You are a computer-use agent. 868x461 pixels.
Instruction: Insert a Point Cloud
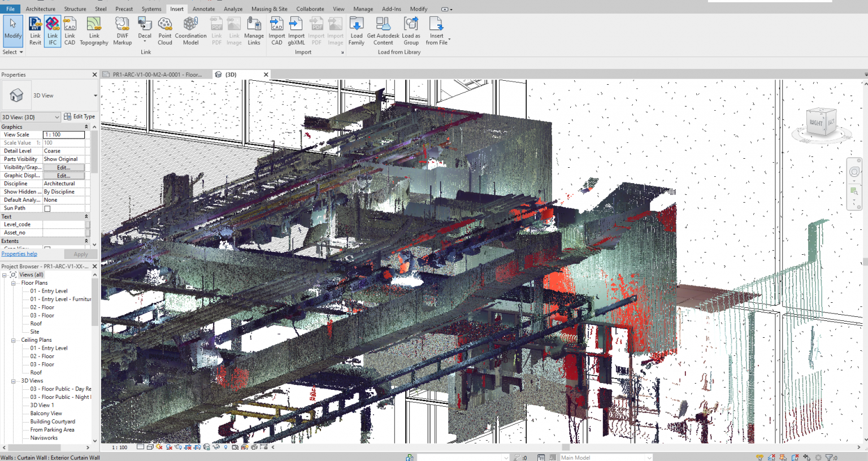coord(164,31)
